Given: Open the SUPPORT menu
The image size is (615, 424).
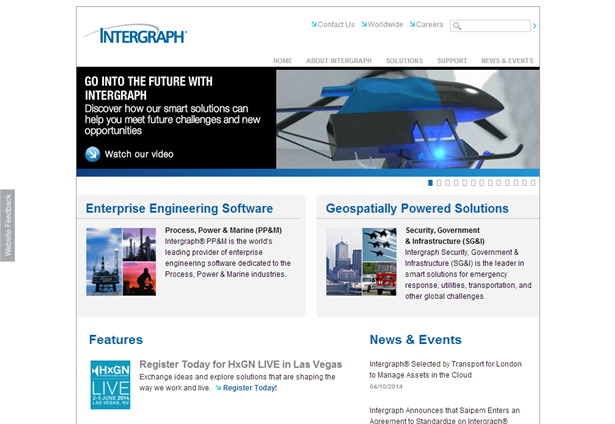Looking at the screenshot, I should pos(452,61).
